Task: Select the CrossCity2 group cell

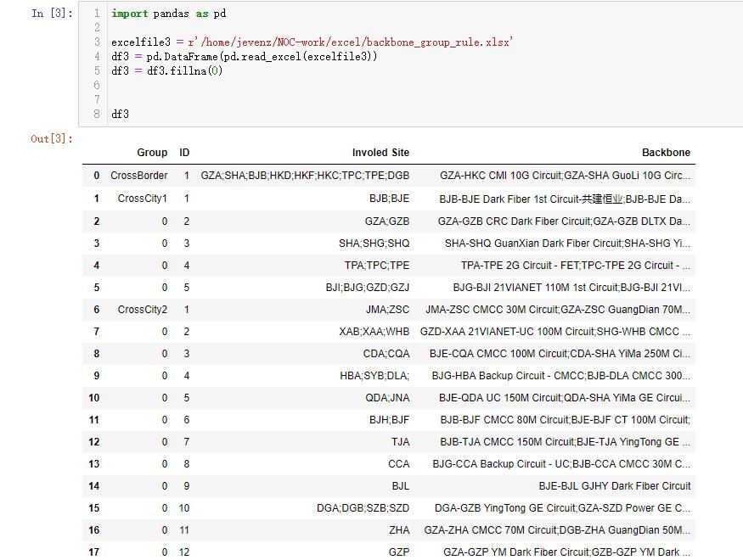Action: 142,310
